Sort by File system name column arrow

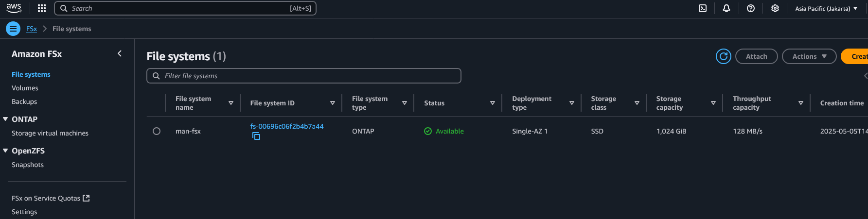pos(231,103)
